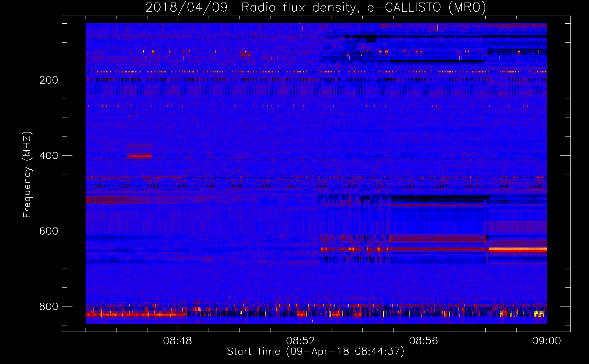The image size is (589, 364).
Task: Click the 400 frequency tick label
Action: [49, 156]
